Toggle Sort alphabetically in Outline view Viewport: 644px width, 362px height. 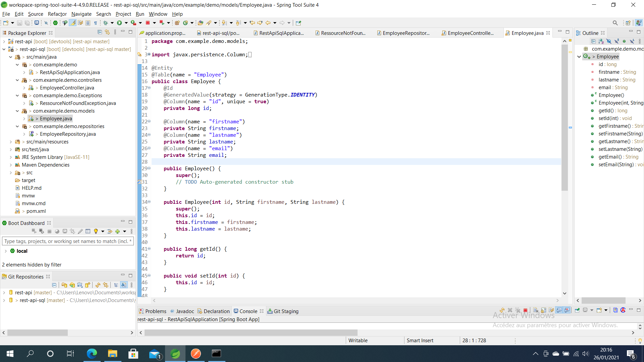coord(601,41)
